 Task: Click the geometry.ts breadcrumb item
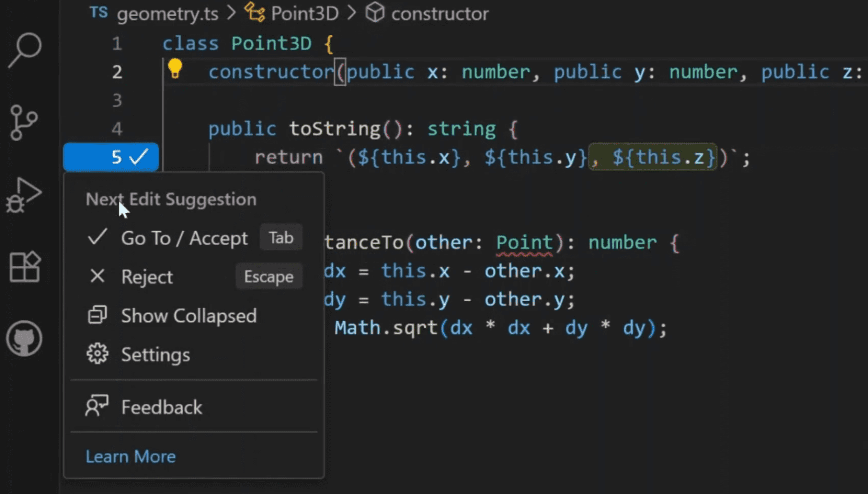(x=167, y=14)
